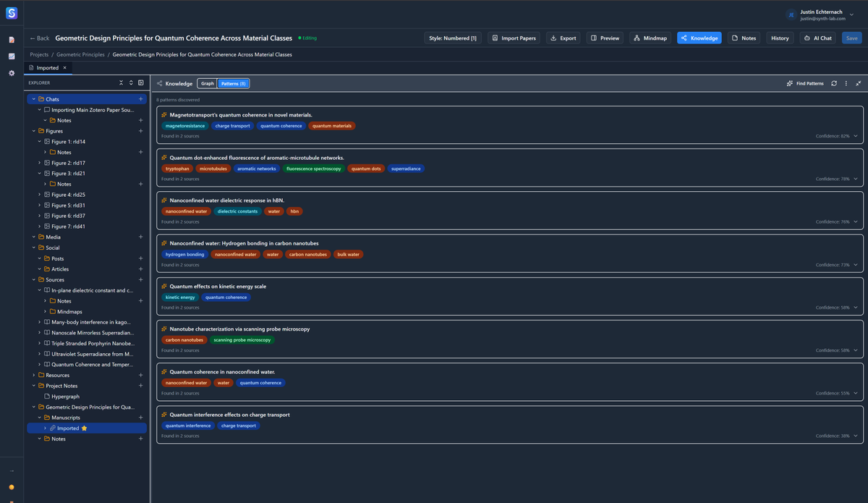The width and height of the screenshot is (868, 503).
Task: Click the sidebar expand arrow at bottom left
Action: tap(12, 470)
